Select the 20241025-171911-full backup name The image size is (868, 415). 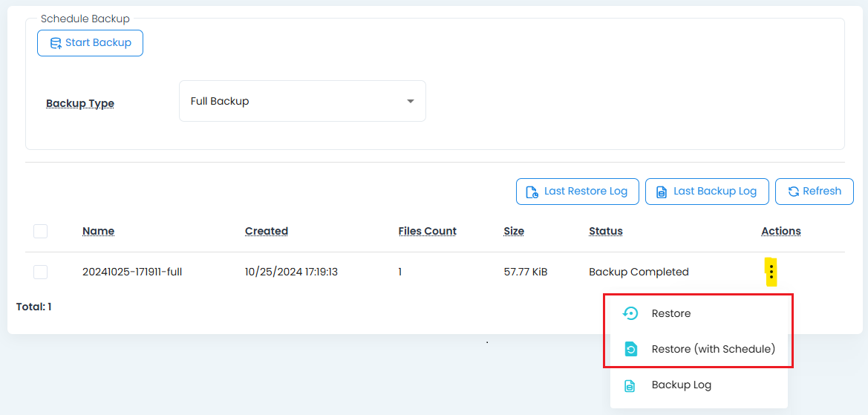click(132, 272)
